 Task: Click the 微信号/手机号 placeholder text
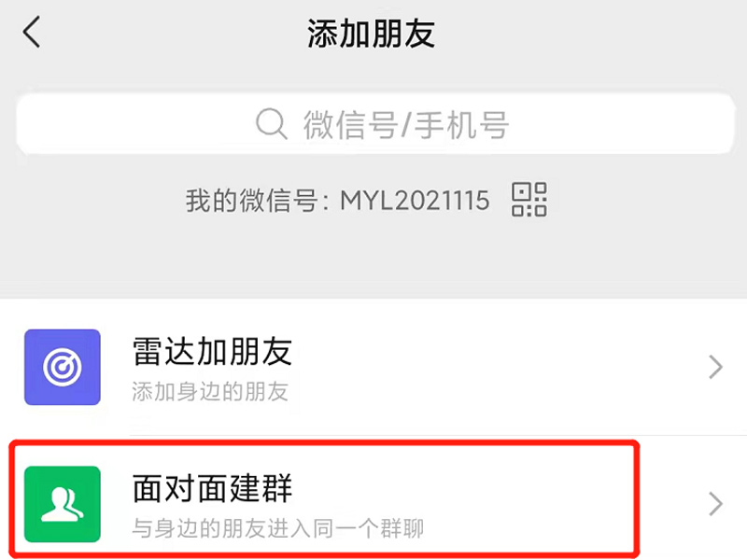click(406, 125)
